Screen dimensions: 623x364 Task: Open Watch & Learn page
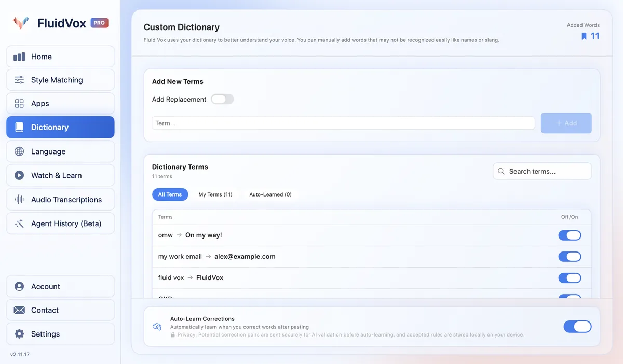pyautogui.click(x=60, y=175)
